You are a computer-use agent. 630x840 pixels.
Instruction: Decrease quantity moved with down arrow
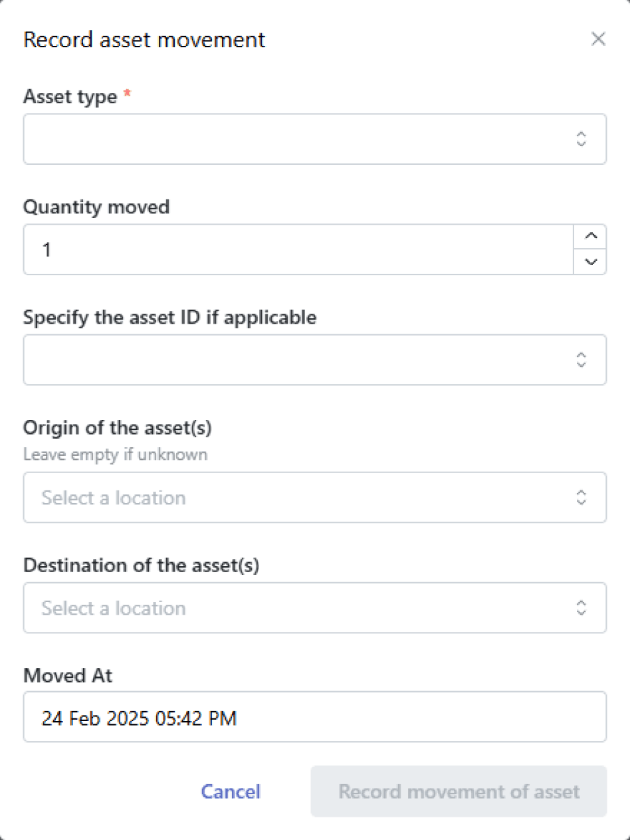(x=590, y=262)
